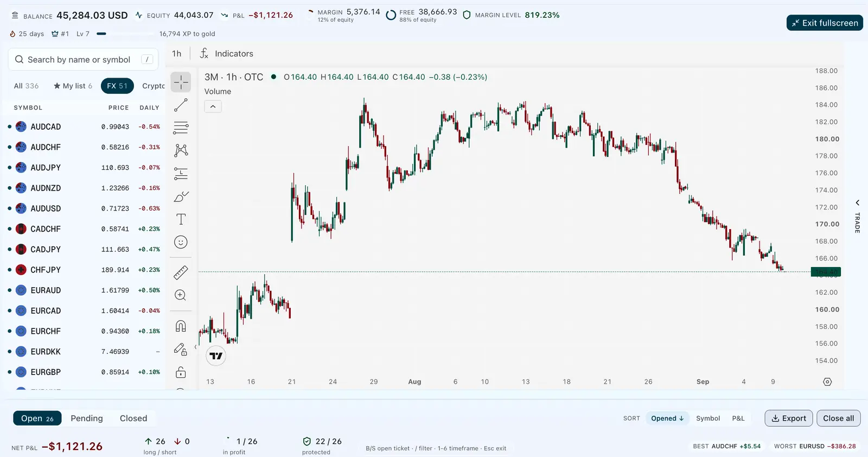Viewport: 868px width, 457px height.
Task: Switch to the Closed positions tab
Action: click(133, 418)
